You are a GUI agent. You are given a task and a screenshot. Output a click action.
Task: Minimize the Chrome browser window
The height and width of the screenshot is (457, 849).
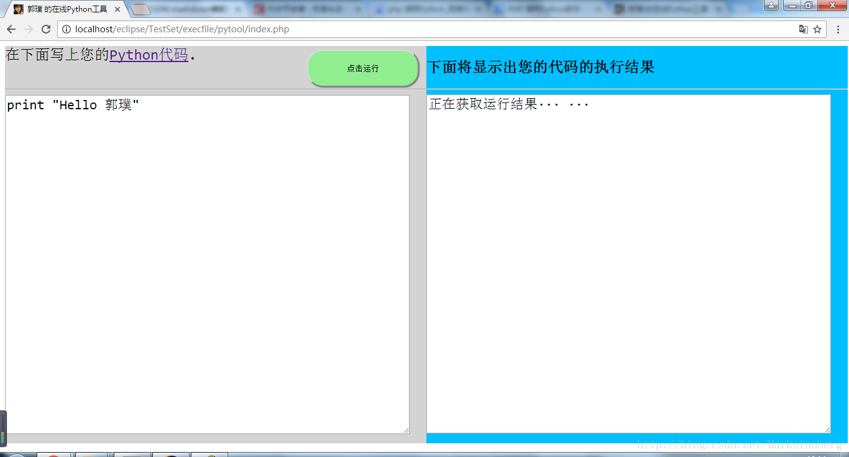coord(791,5)
